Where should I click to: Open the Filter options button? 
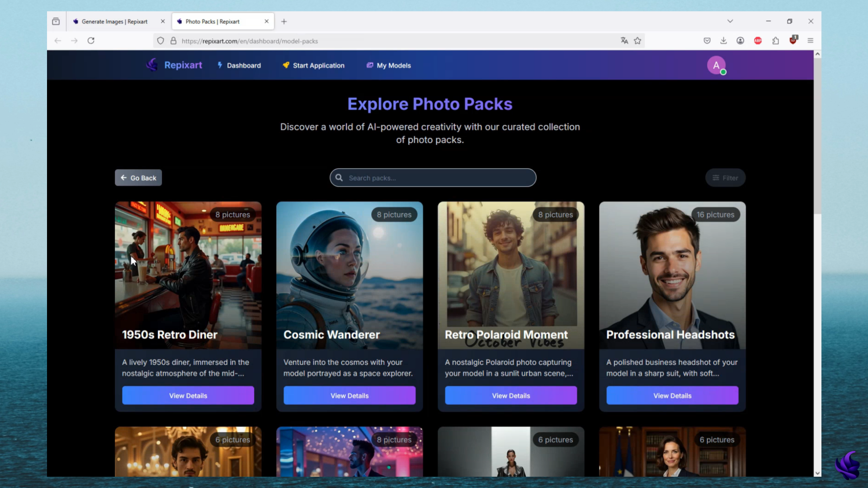pos(725,178)
